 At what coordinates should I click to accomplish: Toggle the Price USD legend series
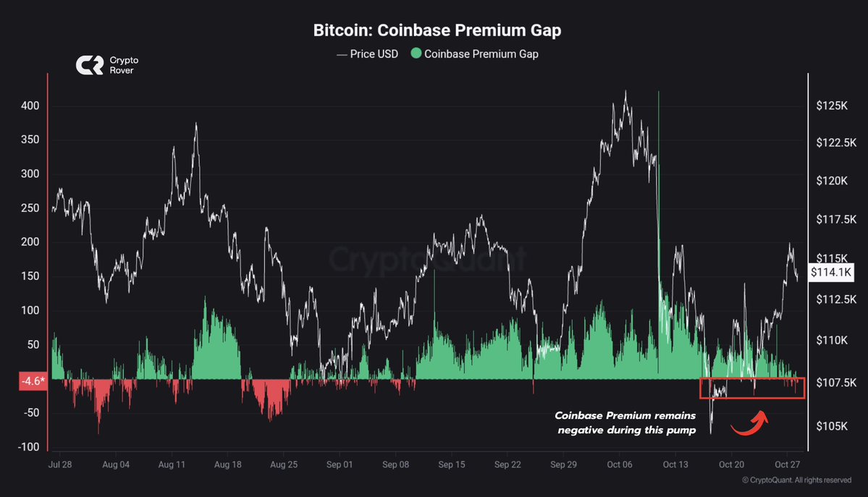367,54
